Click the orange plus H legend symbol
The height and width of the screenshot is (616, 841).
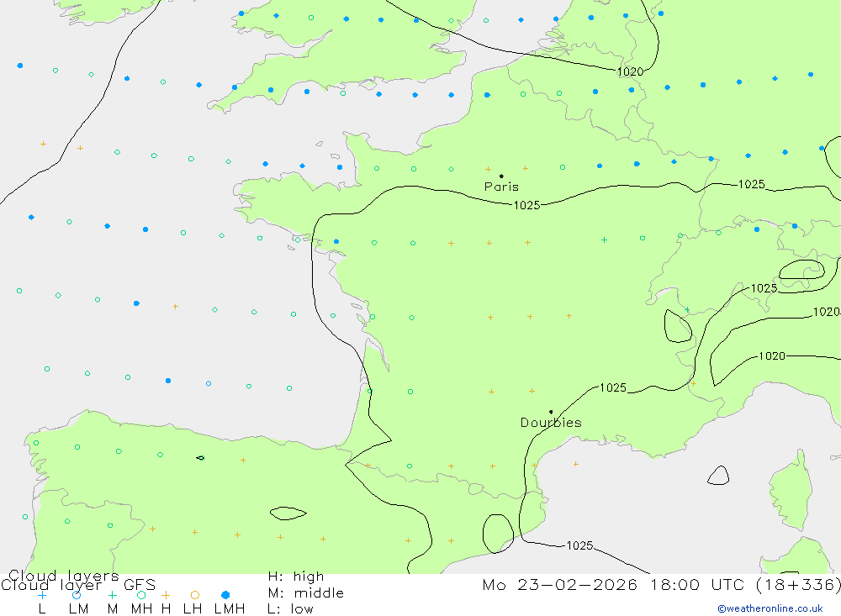coord(166,595)
